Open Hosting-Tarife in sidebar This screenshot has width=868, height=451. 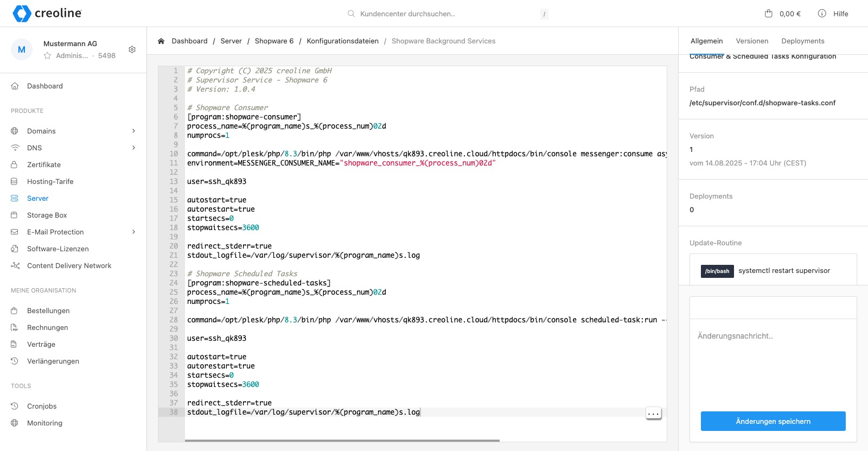point(50,181)
